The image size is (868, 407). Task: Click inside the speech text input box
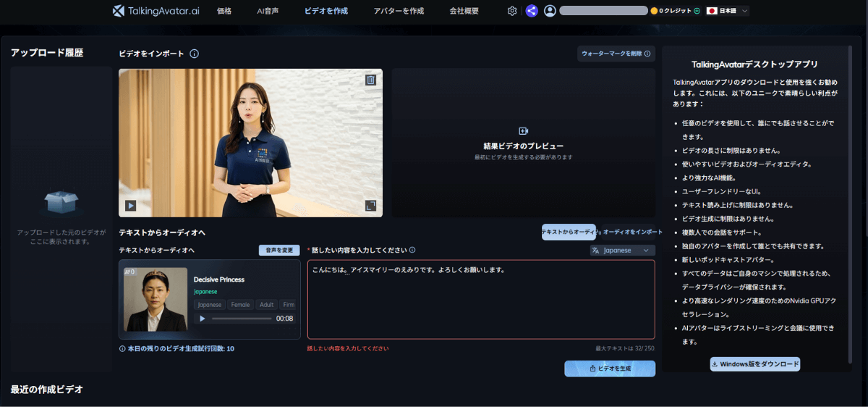click(481, 304)
